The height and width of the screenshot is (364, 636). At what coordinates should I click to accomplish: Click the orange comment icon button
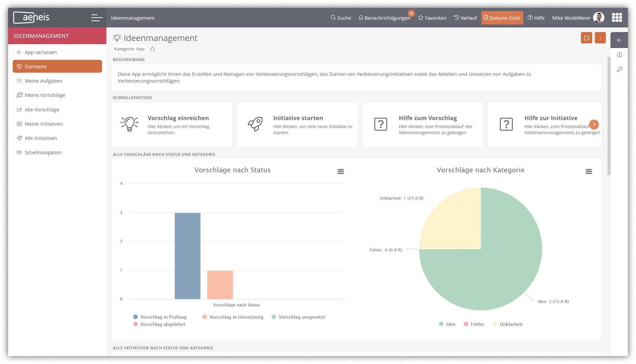coord(586,38)
